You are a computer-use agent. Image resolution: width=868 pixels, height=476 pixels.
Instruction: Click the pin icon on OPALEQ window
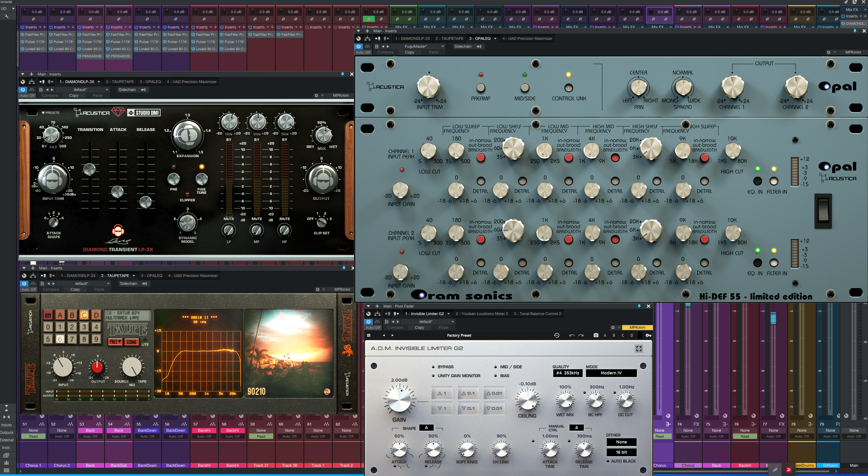coord(855,31)
